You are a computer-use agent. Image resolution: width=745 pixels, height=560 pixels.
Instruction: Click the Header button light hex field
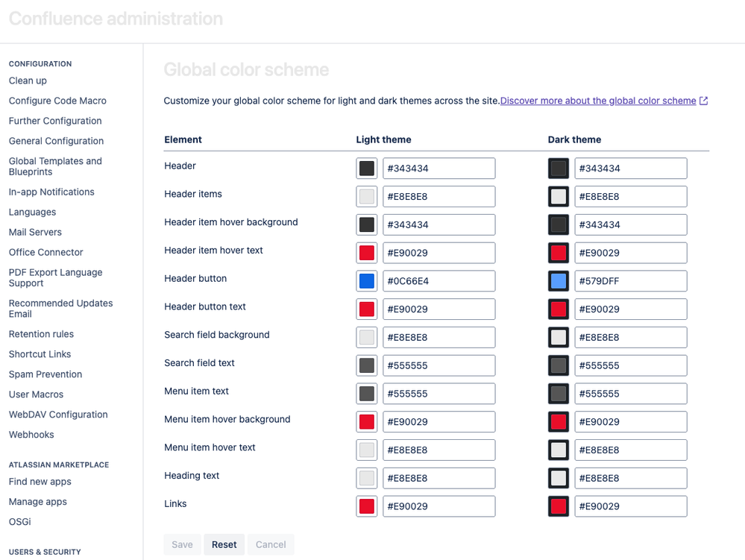439,280
